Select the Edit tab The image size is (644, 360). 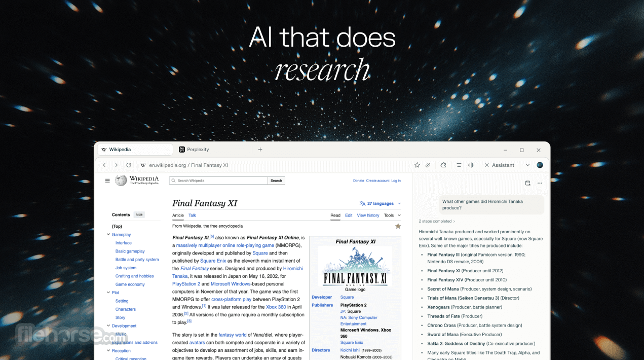tap(349, 215)
